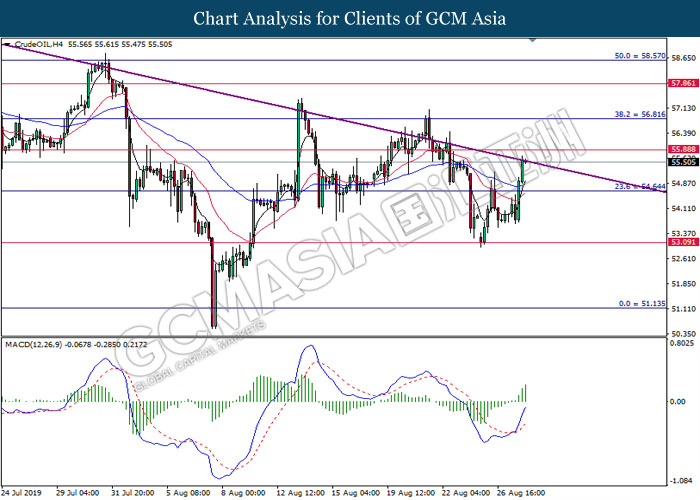Click the small triangle beside CrudeOIL,H4 label

pyautogui.click(x=6, y=44)
